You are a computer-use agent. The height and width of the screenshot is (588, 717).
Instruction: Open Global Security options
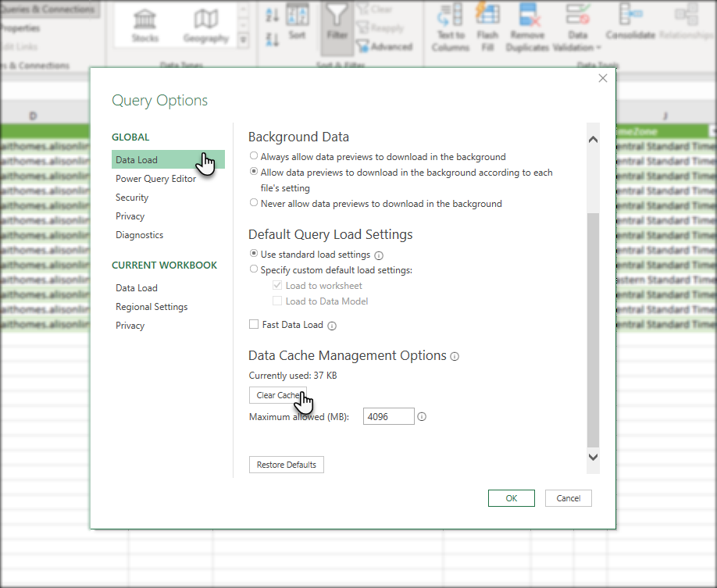[x=132, y=197]
